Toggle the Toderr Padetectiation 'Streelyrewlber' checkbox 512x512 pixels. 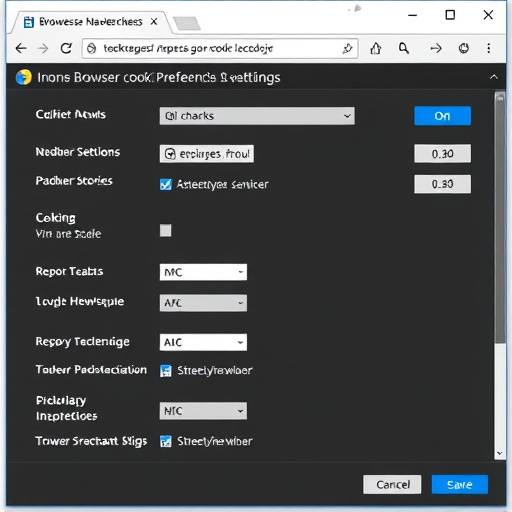coord(166,371)
